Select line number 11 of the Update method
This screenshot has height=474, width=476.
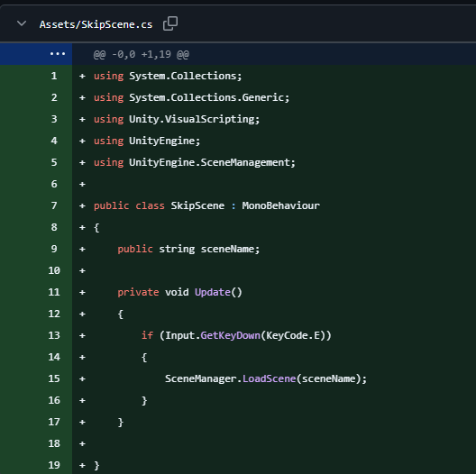[x=54, y=292]
